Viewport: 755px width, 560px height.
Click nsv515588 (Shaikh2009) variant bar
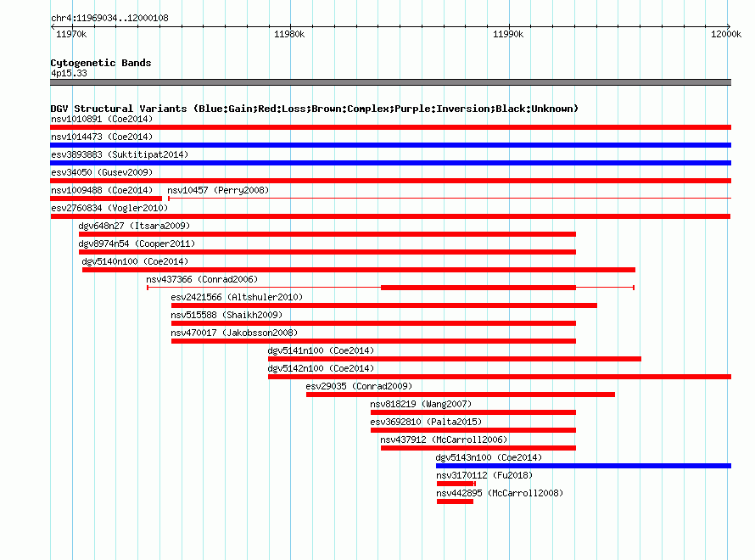pyautogui.click(x=373, y=323)
